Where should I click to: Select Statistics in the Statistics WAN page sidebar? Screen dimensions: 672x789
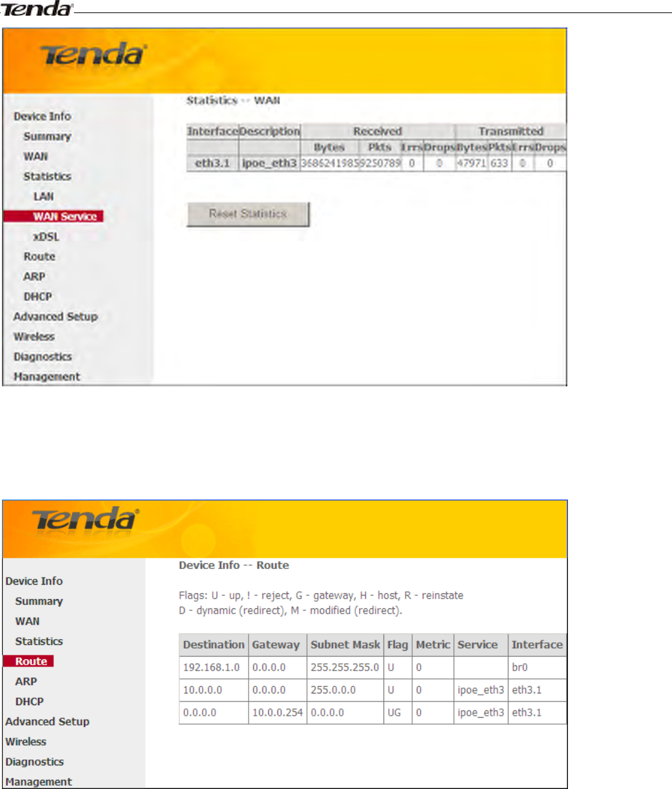pyautogui.click(x=47, y=177)
